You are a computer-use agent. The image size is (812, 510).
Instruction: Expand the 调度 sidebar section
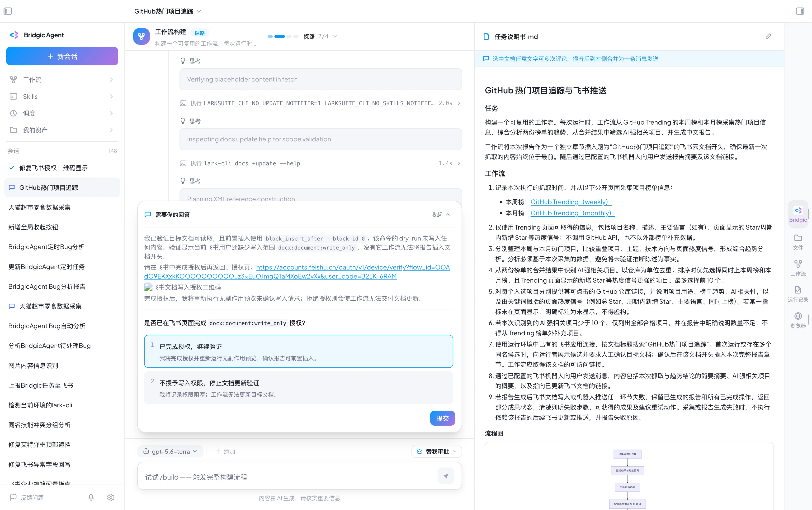pos(111,113)
